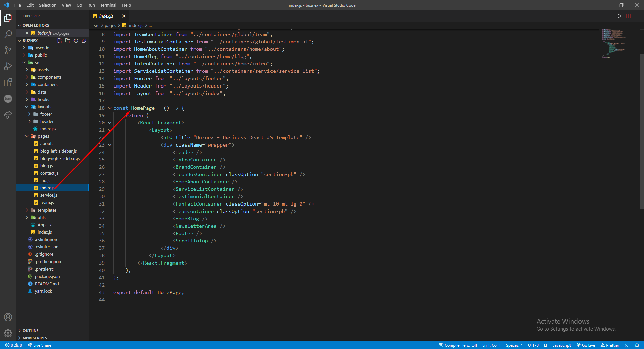Viewport: 644px width, 349px height.
Task: Open the Explorer view in activity bar
Action: pyautogui.click(x=8, y=18)
